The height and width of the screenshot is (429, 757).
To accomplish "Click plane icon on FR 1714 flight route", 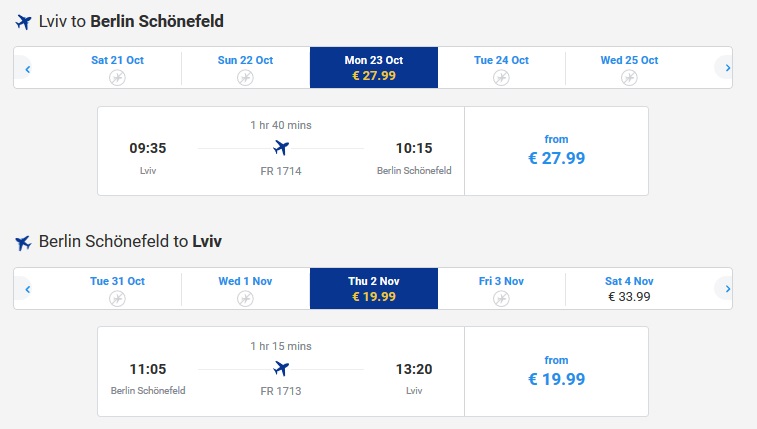I will pos(281,148).
